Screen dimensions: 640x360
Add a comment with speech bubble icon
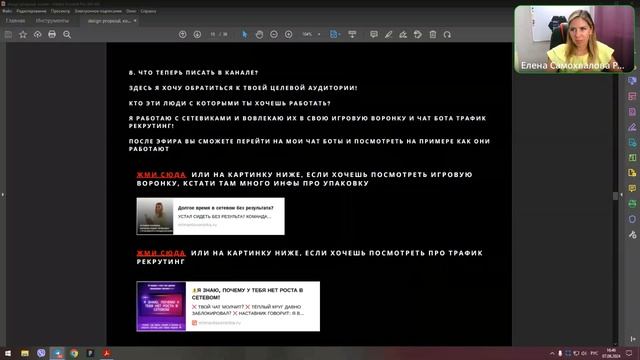[x=373, y=35]
